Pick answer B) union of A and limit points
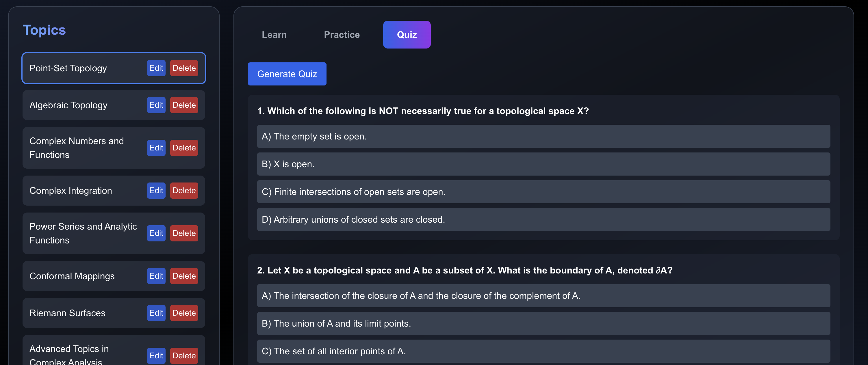This screenshot has height=365, width=868. (x=544, y=324)
